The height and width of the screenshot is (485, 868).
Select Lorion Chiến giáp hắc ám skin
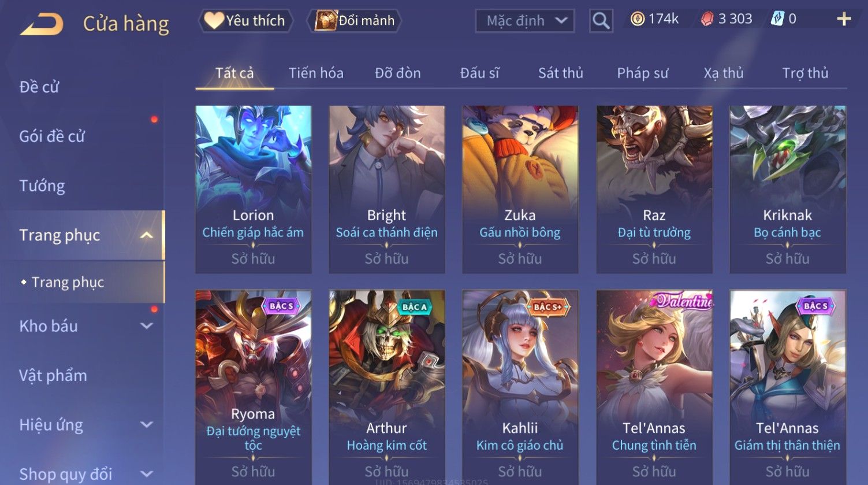pyautogui.click(x=253, y=189)
